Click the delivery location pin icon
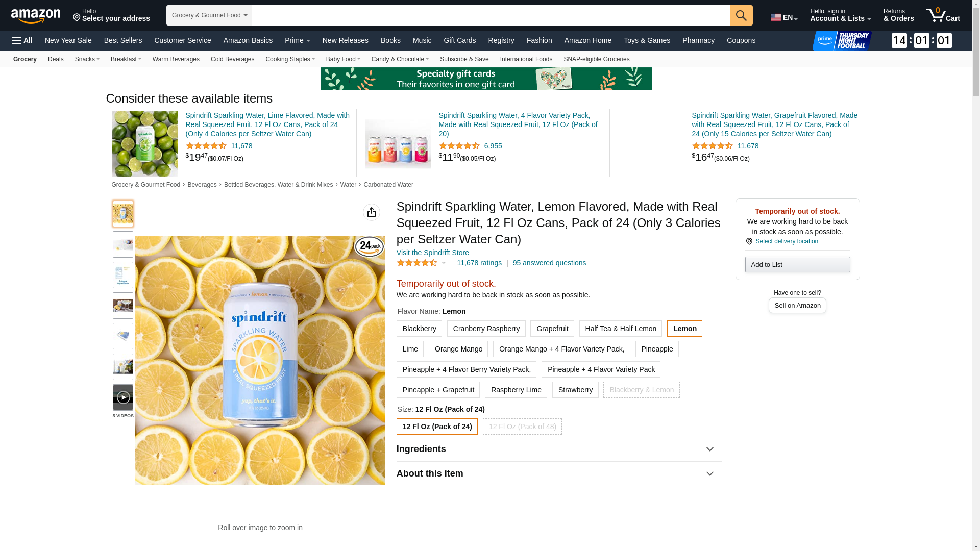 click(749, 241)
